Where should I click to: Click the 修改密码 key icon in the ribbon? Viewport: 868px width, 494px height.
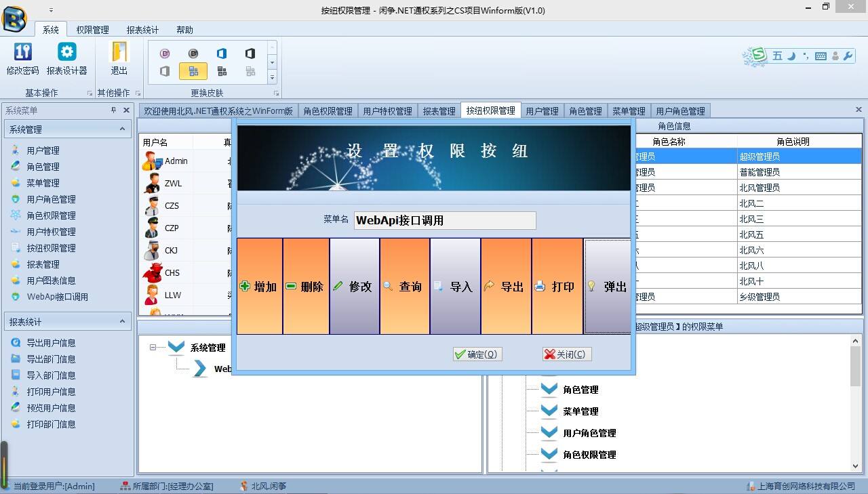click(x=22, y=52)
